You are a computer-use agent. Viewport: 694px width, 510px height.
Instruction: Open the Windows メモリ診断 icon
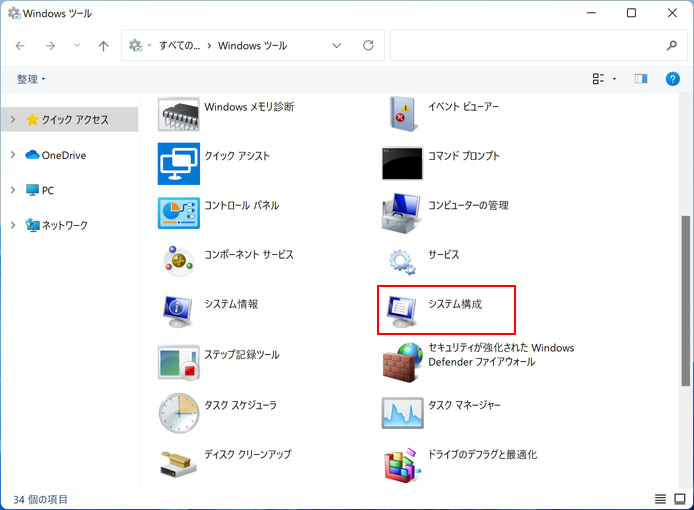(x=178, y=114)
